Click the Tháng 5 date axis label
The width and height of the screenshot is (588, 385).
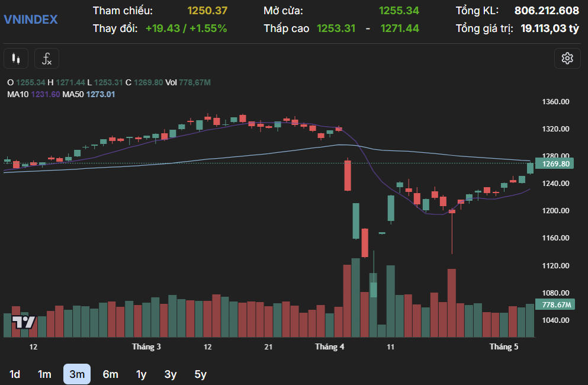pyautogui.click(x=504, y=347)
